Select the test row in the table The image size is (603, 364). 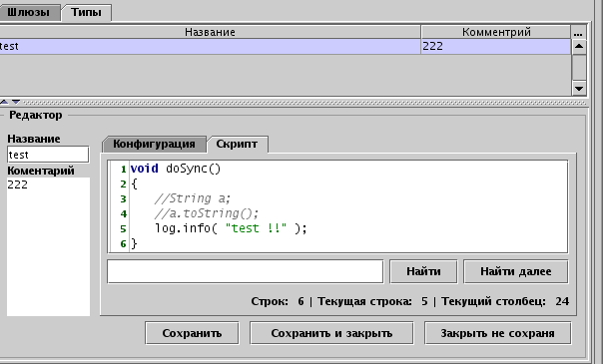[x=286, y=47]
